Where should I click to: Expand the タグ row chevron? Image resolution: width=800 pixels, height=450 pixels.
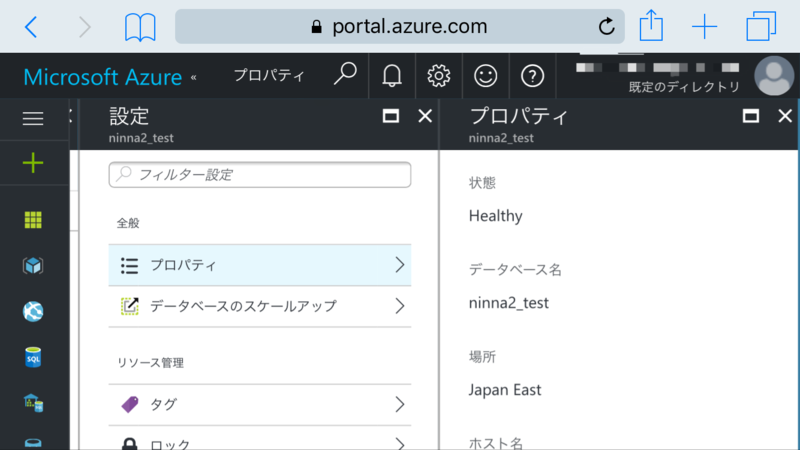pos(399,405)
